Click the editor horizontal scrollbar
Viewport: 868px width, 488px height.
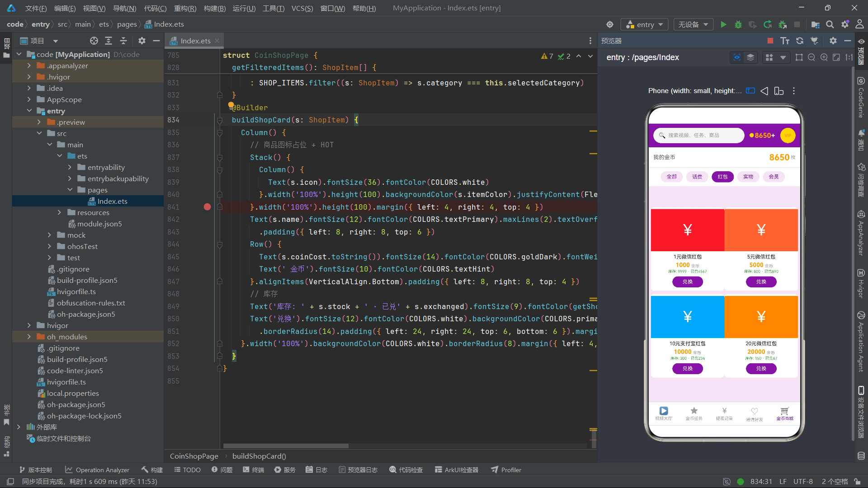point(286,446)
